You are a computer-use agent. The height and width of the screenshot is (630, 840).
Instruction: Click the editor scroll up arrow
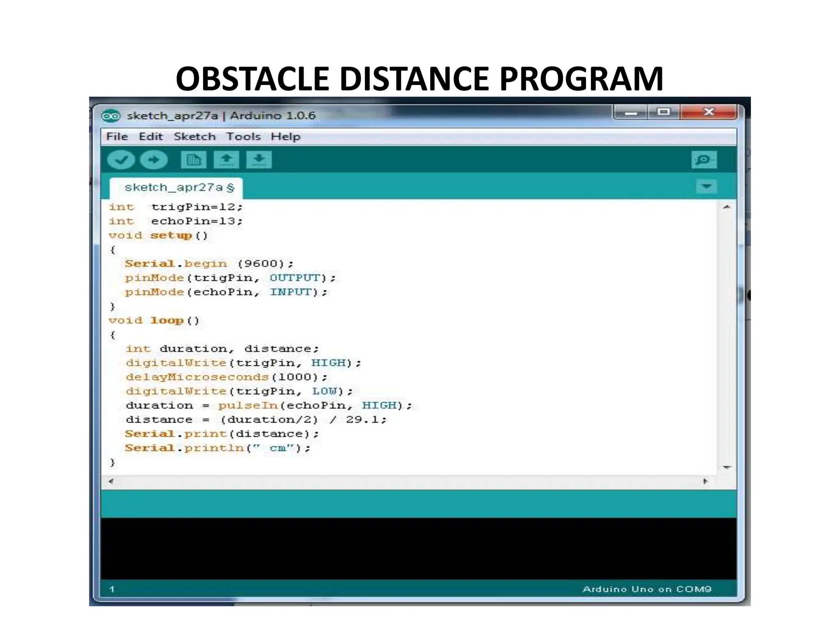(x=727, y=207)
